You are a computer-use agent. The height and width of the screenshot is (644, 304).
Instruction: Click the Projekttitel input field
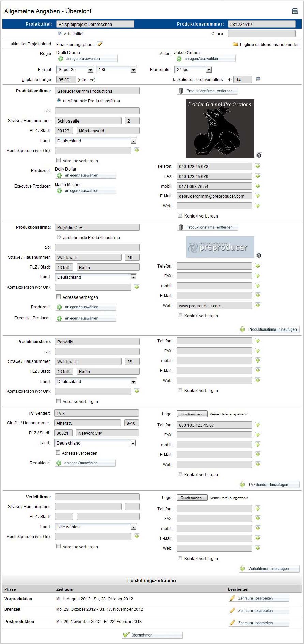click(x=95, y=24)
